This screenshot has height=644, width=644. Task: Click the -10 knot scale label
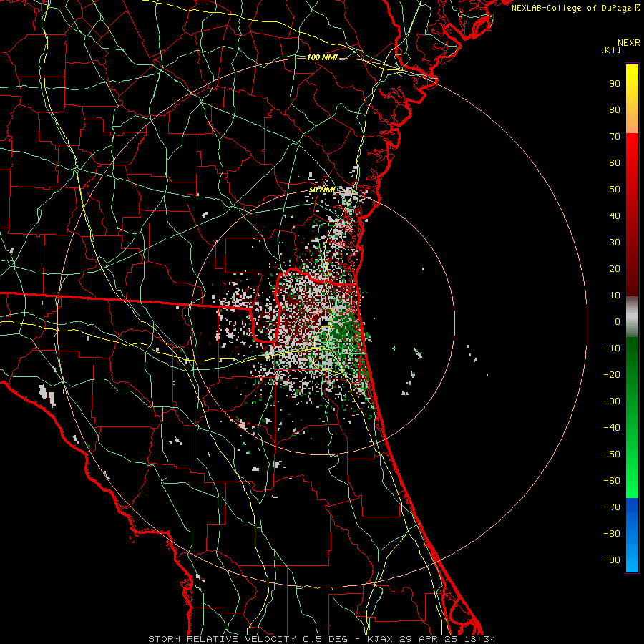pyautogui.click(x=612, y=348)
